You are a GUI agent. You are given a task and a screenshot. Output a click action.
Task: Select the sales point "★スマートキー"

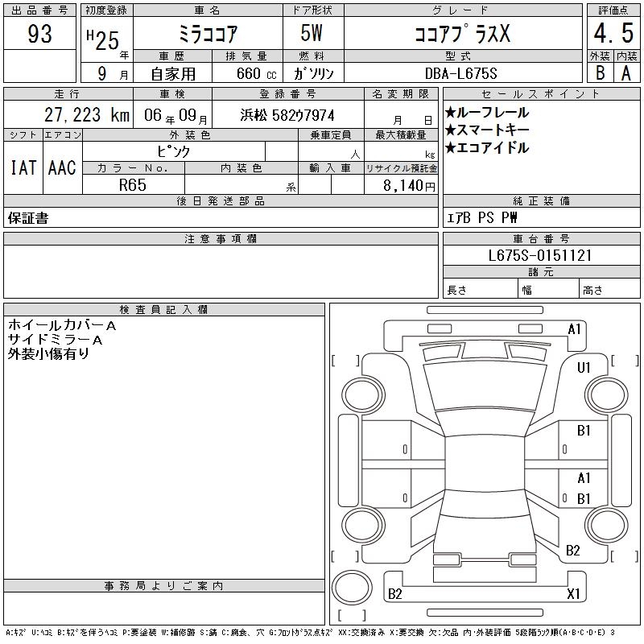487,130
